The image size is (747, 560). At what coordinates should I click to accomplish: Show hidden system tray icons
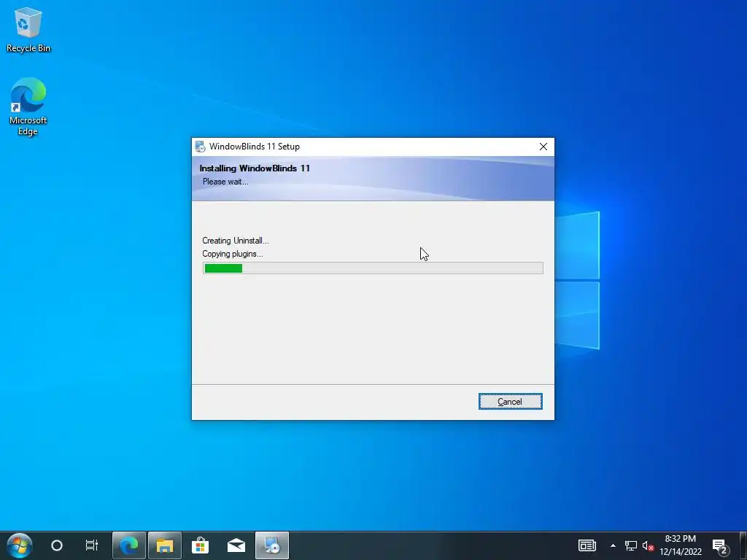click(613, 545)
